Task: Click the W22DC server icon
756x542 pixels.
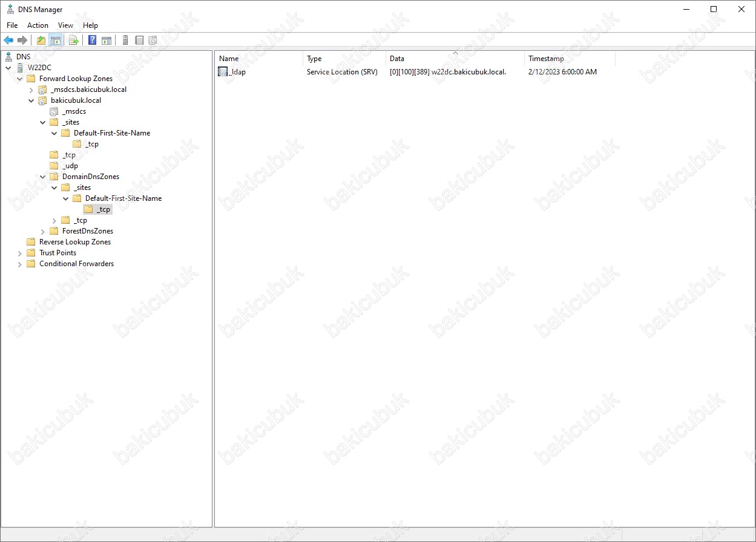Action: [20, 68]
